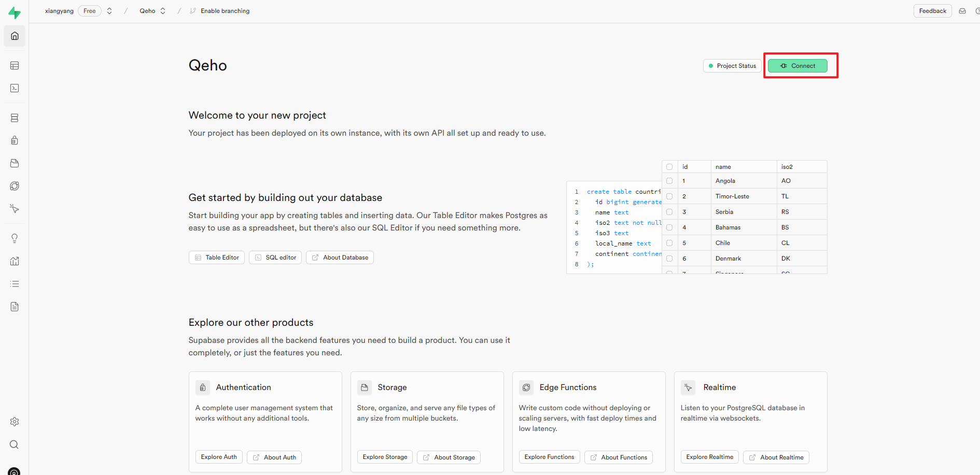Open the About Realtime link
980x475 pixels.
(776, 457)
